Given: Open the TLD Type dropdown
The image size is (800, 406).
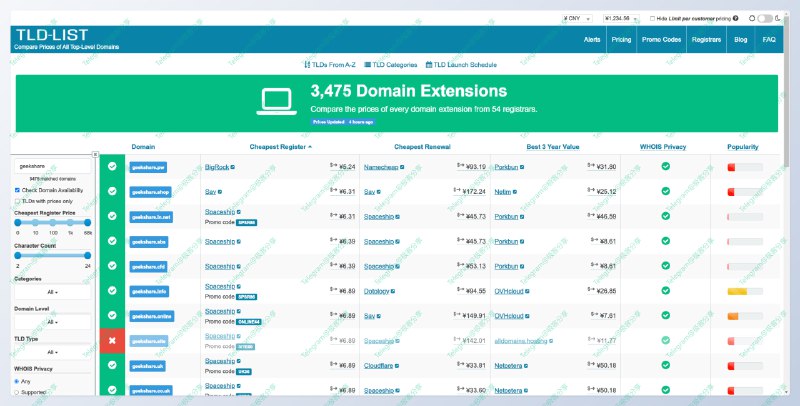Looking at the screenshot, I should click(52, 352).
